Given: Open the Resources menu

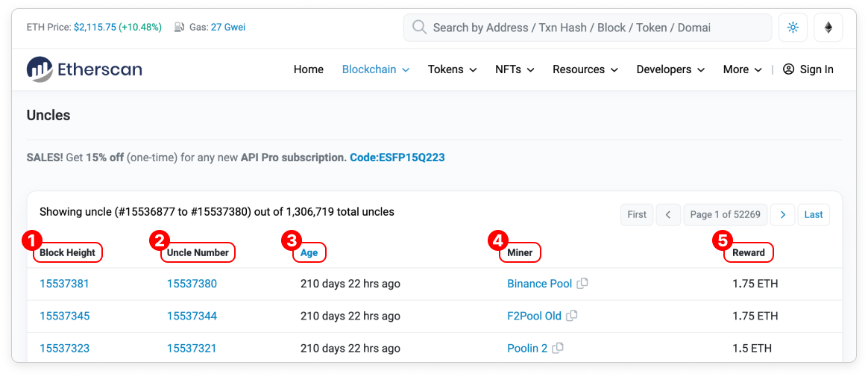Looking at the screenshot, I should click(585, 69).
